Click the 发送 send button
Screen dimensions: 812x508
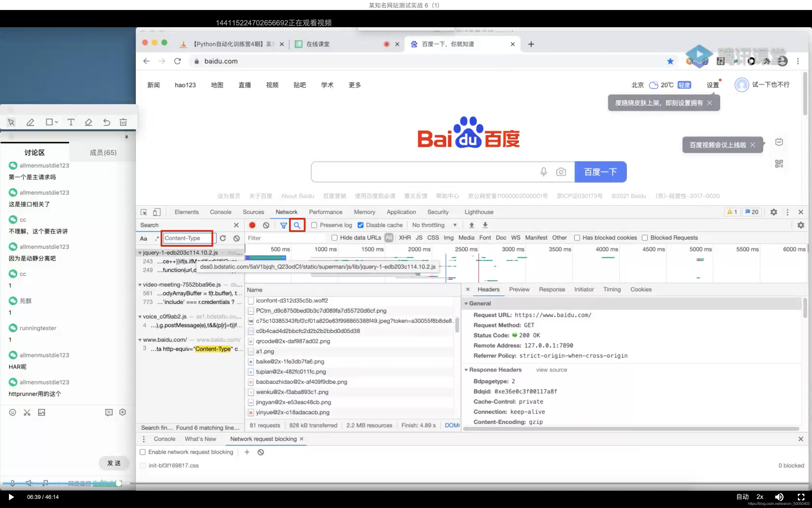114,463
